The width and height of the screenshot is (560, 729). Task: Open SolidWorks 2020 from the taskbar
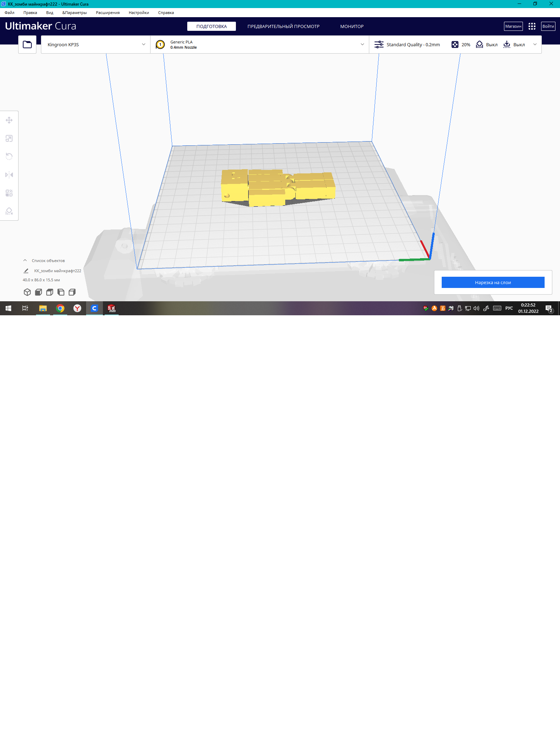[x=112, y=308]
